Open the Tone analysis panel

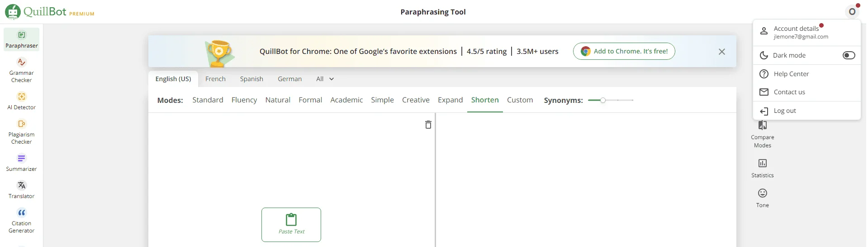tap(762, 198)
